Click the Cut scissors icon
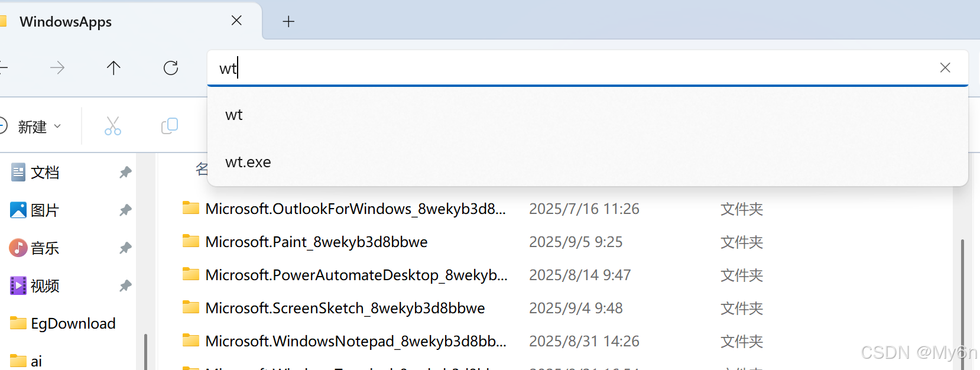This screenshot has height=370, width=980. [x=113, y=126]
